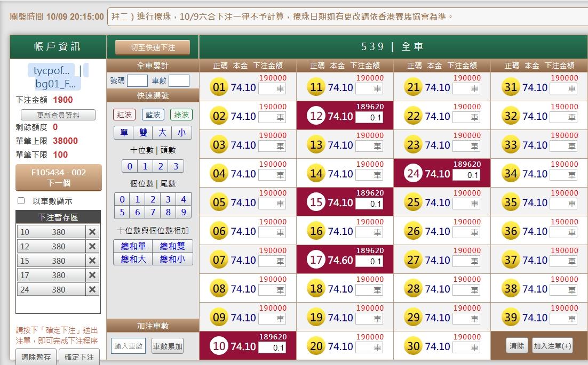588x365 pixels.
Task: Click the 單筆上限 value 38000
Action: (65, 141)
